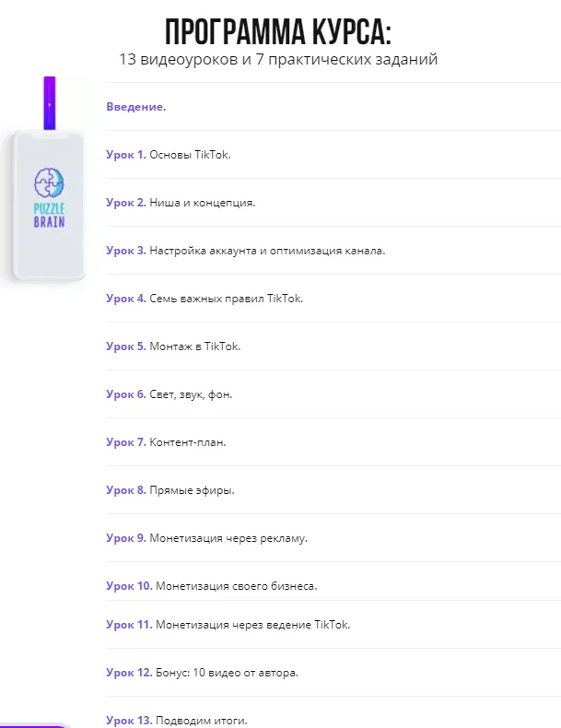This screenshot has width=561, height=728.
Task: Click 'Урок 6. Свет, звук, фон.'
Action: 169,394
